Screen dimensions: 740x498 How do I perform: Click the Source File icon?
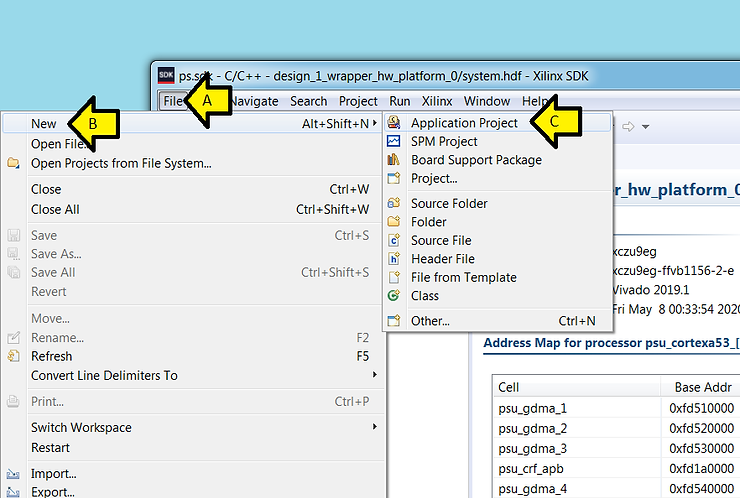point(393,240)
